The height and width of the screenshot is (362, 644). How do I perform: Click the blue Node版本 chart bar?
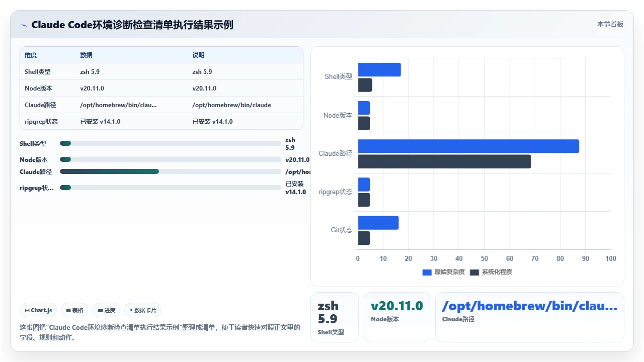pos(364,108)
